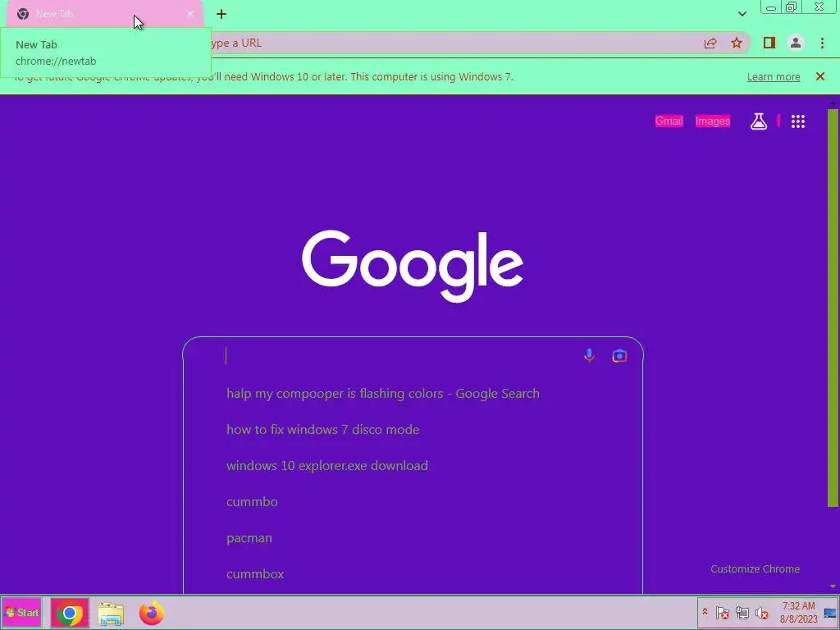This screenshot has width=840, height=630.
Task: Expand the tab search chevron
Action: click(x=742, y=14)
